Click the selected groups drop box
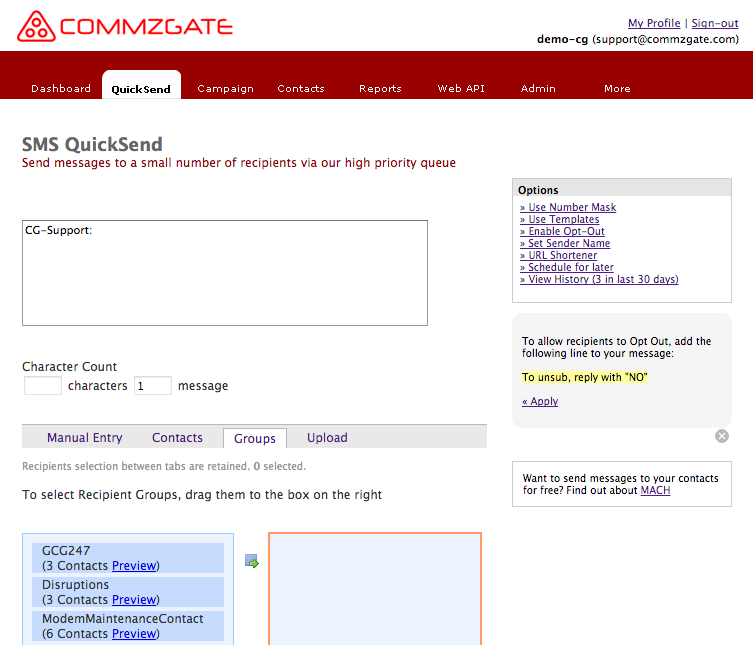The height and width of the screenshot is (645, 753). [x=375, y=589]
